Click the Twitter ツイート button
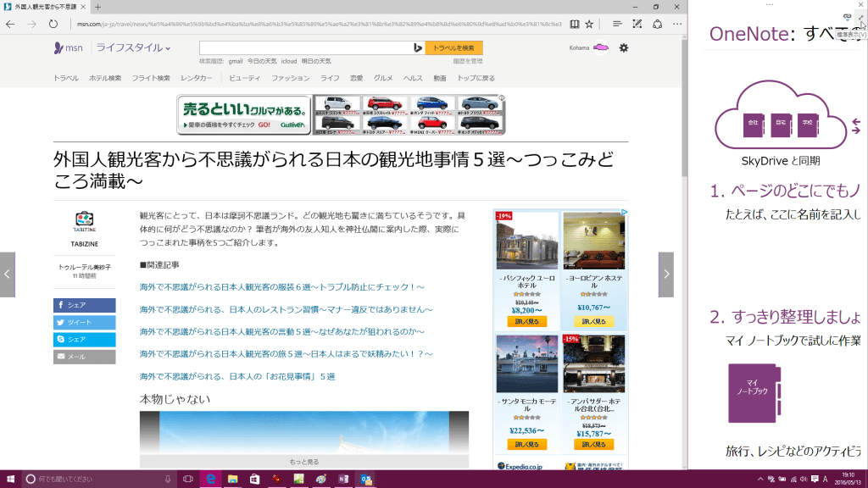Viewport: 868px width, 488px height. coord(84,322)
